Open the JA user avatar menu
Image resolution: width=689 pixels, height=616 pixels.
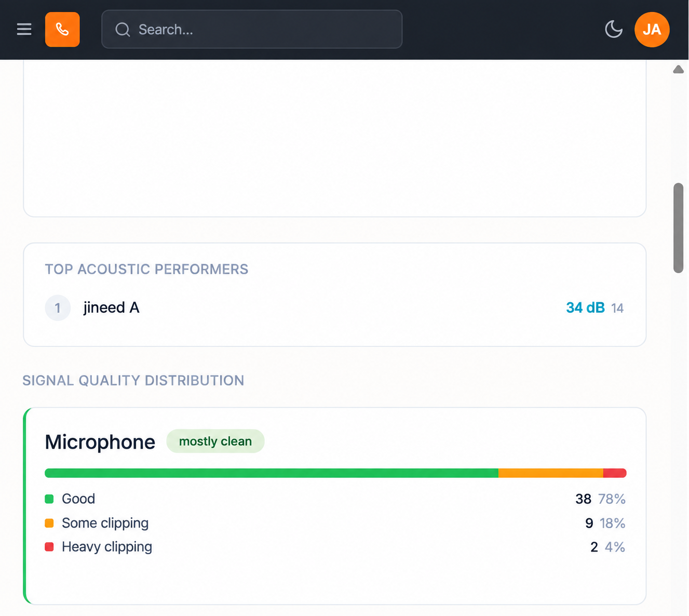point(652,30)
